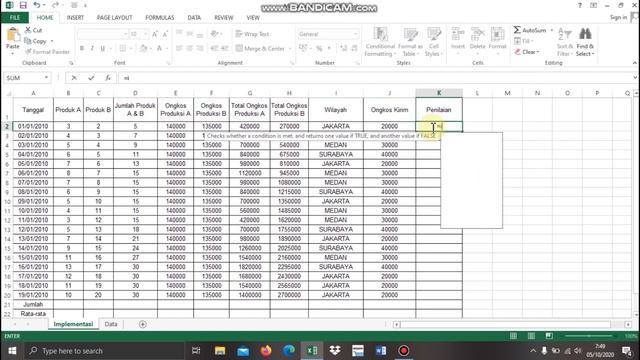Toggle Italic formatting
This screenshot has height=360, width=640.
92,49
